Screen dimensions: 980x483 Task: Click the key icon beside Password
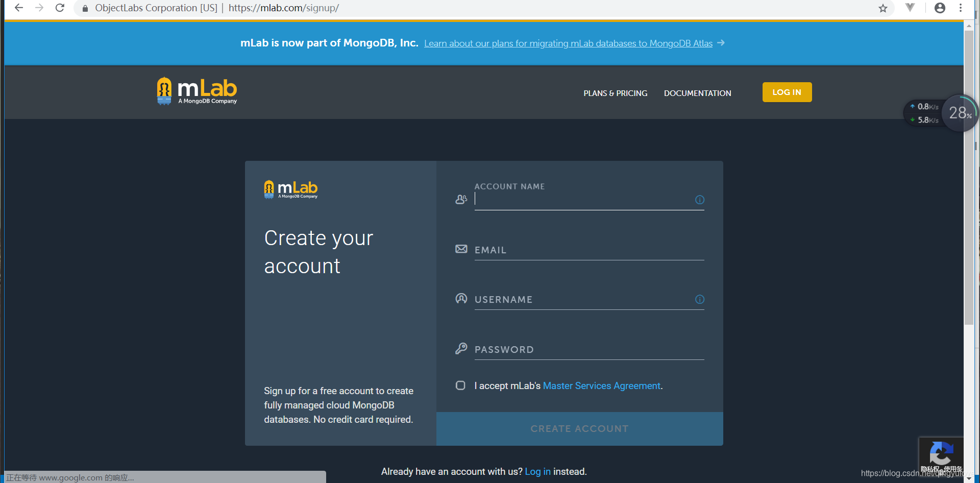(x=461, y=348)
